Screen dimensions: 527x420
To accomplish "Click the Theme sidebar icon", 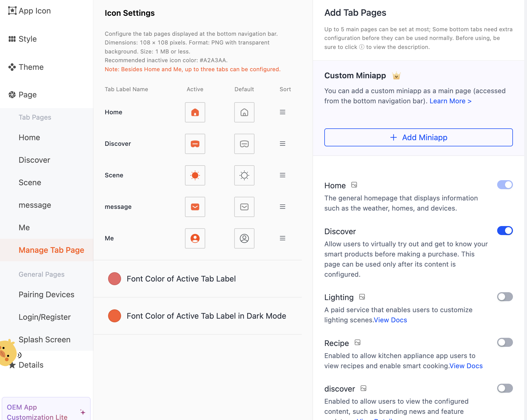I will pos(12,67).
